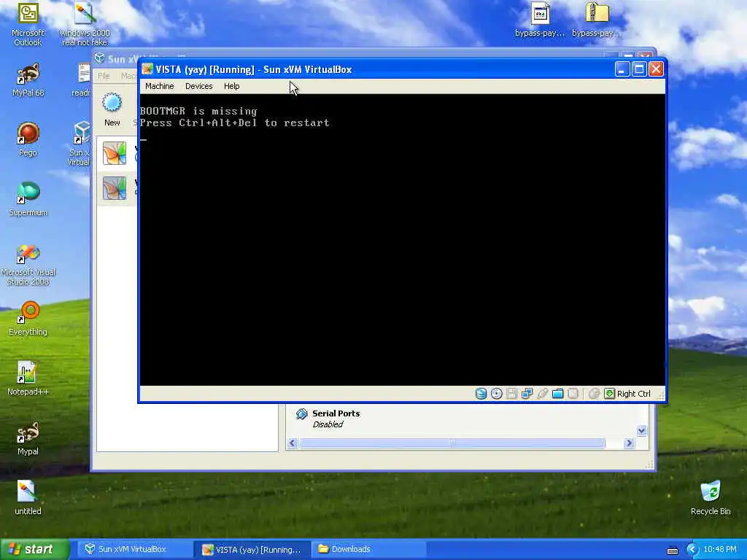Select the bypass-pay document desktop icon

coord(540,20)
